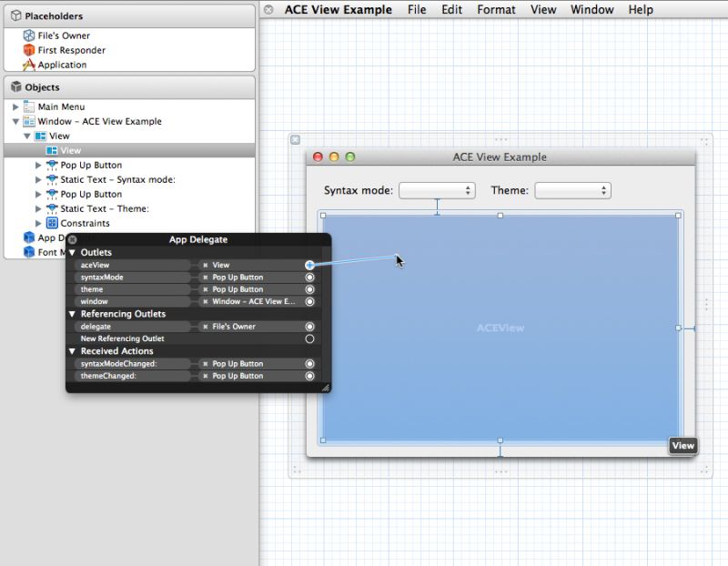The width and height of the screenshot is (728, 566).
Task: Click the ACE View Example window title bar
Action: coord(500,157)
